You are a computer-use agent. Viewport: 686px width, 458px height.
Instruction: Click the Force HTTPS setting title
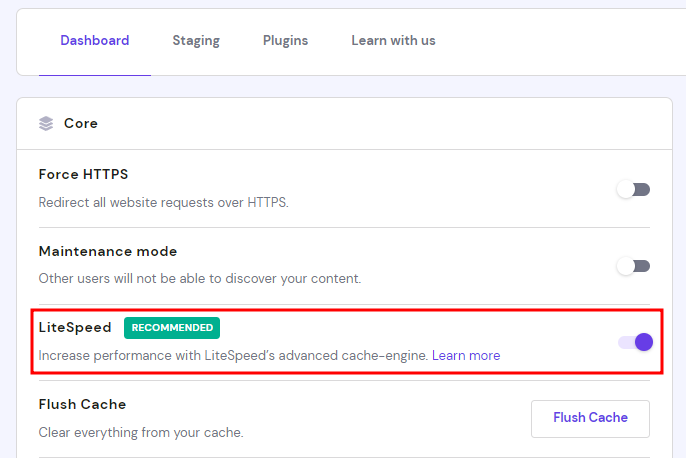click(83, 174)
